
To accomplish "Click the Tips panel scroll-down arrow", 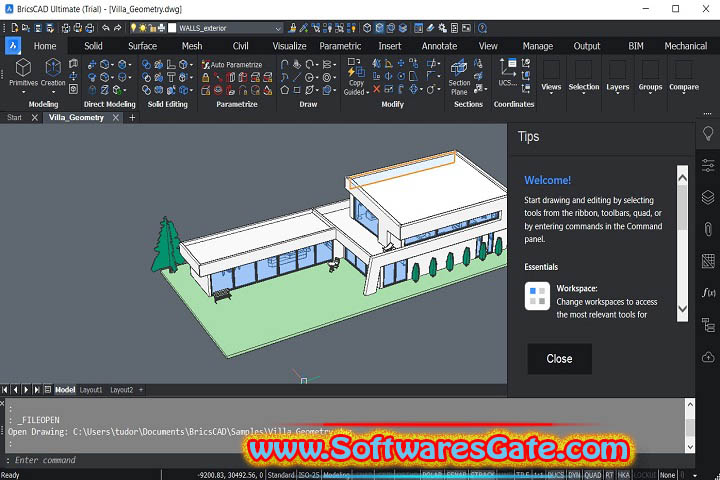I will tap(682, 309).
